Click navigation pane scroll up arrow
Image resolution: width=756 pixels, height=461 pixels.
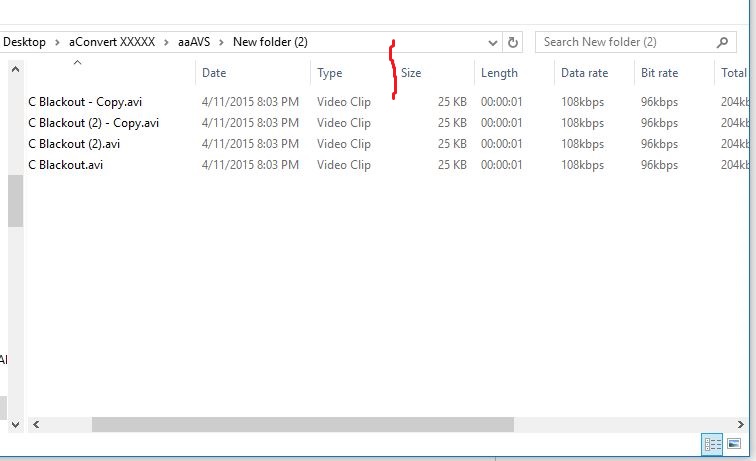point(15,69)
